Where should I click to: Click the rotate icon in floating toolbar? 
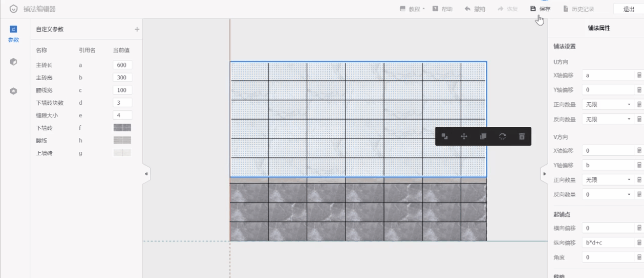[x=502, y=136]
